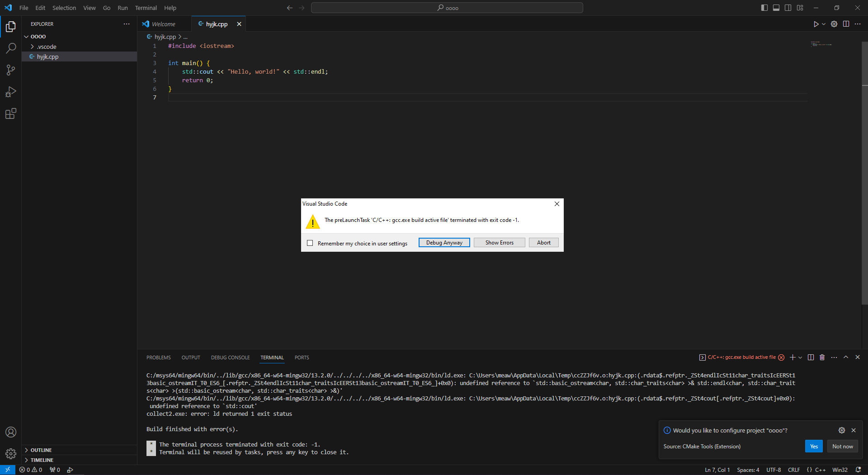The image size is (868, 475).
Task: Switch to the DEBUG CONSOLE tab
Action: pyautogui.click(x=230, y=357)
